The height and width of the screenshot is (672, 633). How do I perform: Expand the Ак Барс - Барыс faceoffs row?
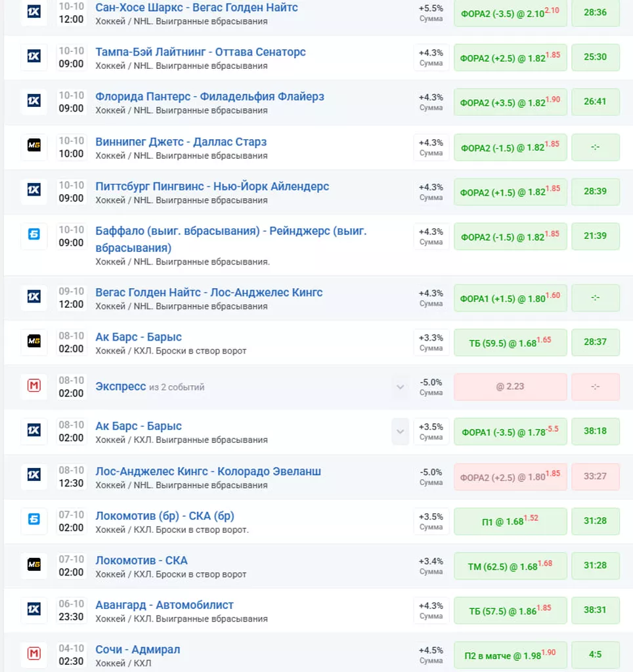click(x=400, y=431)
